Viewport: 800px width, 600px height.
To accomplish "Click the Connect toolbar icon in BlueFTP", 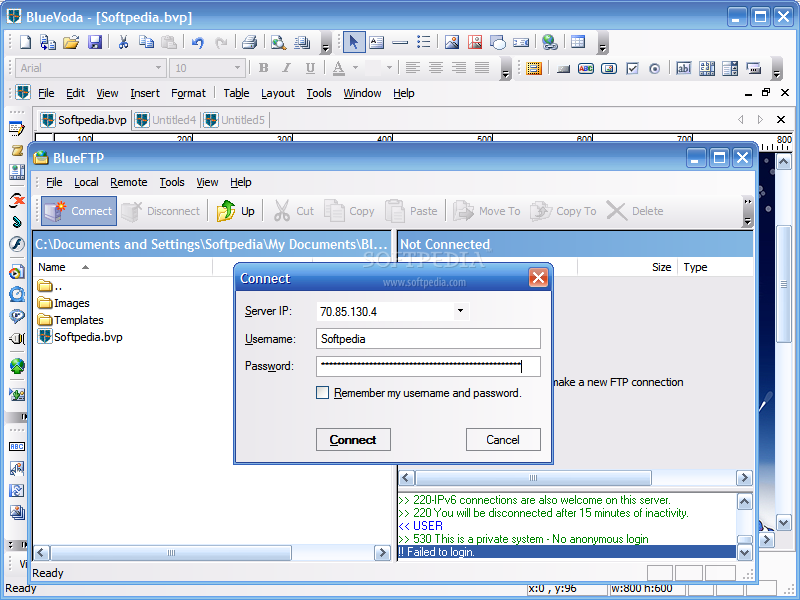I will pos(79,211).
